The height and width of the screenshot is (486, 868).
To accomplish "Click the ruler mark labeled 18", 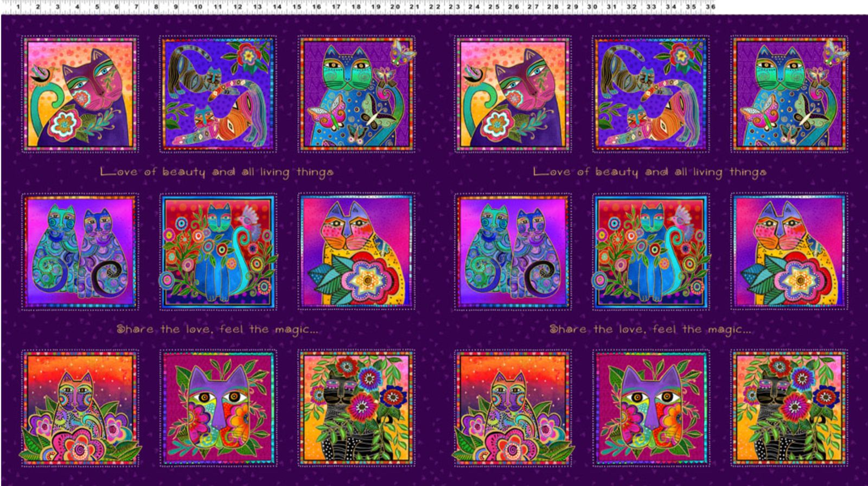I will 356,7.
